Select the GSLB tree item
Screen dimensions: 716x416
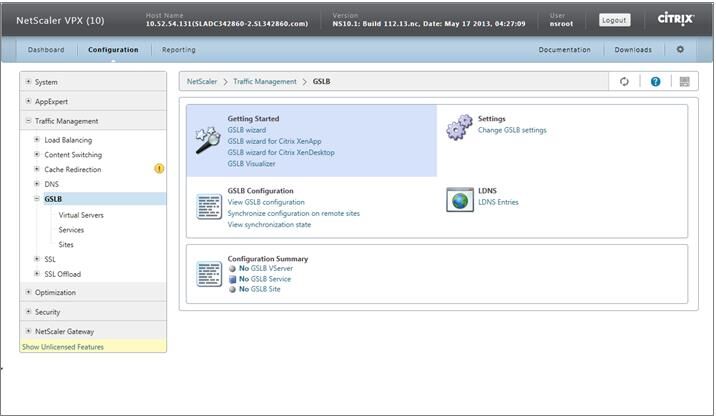coord(53,199)
